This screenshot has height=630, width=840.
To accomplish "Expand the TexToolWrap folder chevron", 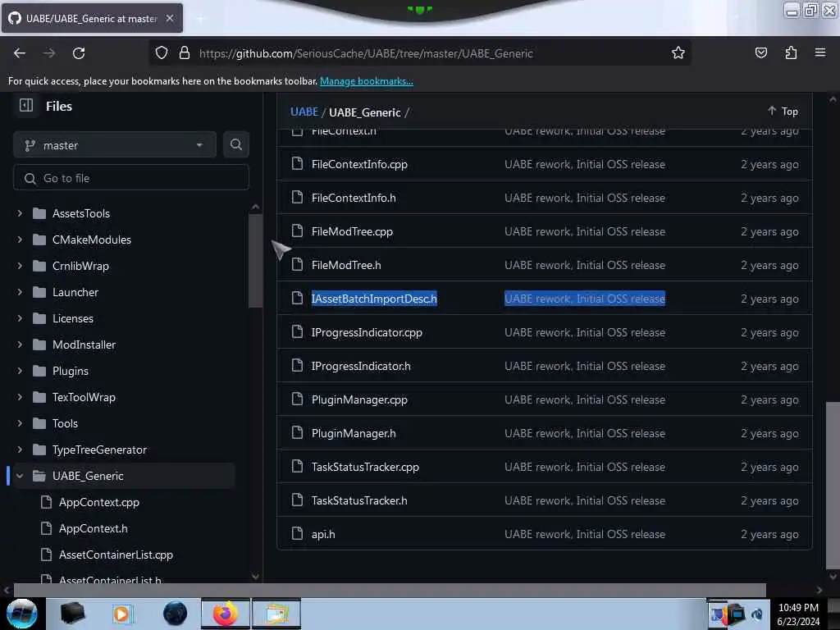I will pyautogui.click(x=20, y=397).
